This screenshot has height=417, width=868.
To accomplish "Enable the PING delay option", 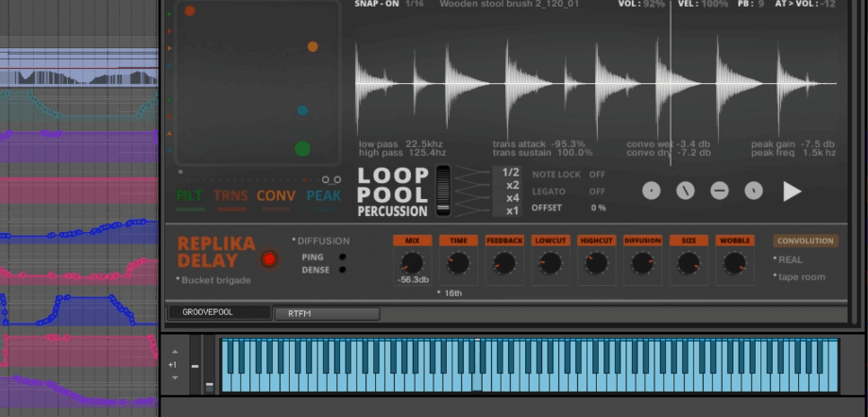I will 342,257.
